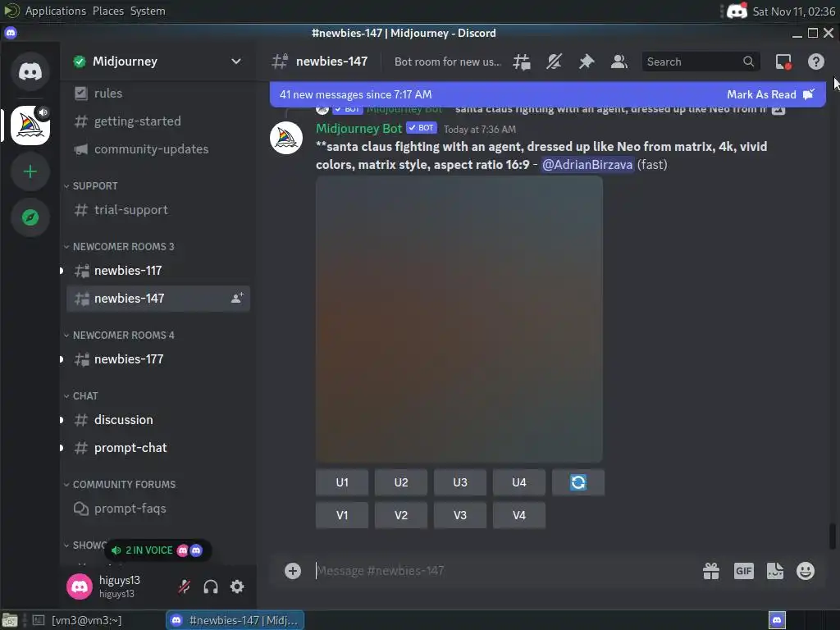Click the U2 upscale button

click(x=400, y=482)
